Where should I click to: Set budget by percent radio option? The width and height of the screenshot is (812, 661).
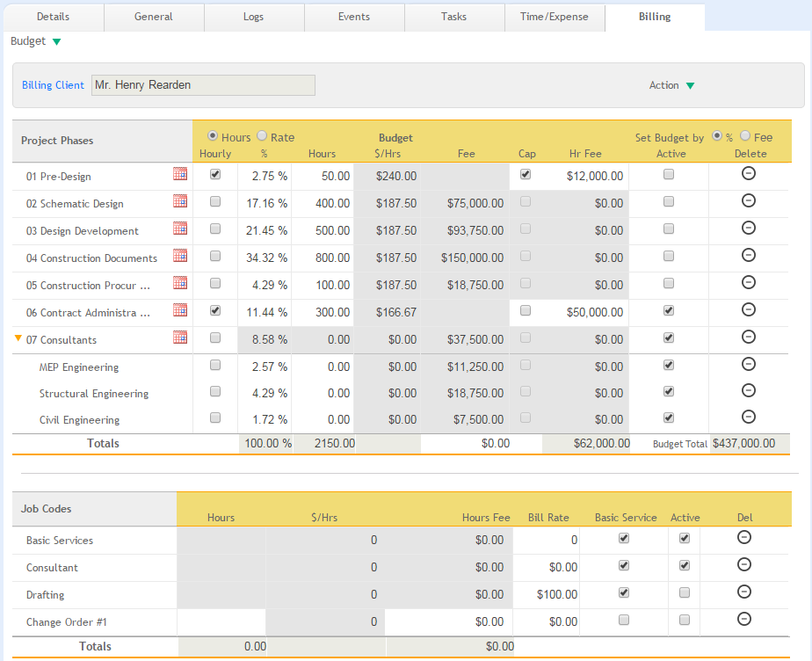717,135
